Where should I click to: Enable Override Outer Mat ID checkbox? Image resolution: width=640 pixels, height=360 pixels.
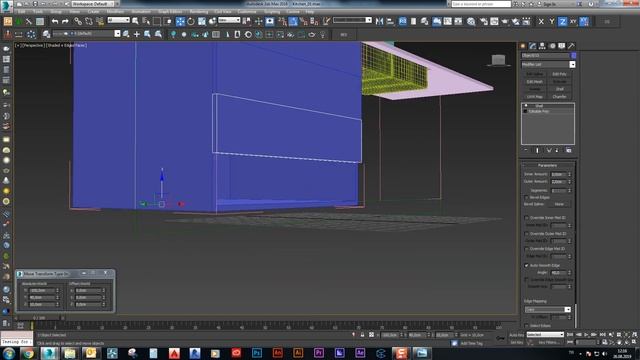click(x=526, y=233)
